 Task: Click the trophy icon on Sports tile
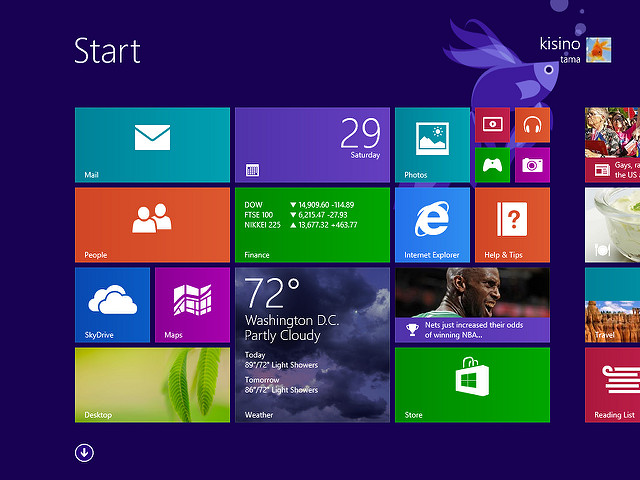coord(412,330)
